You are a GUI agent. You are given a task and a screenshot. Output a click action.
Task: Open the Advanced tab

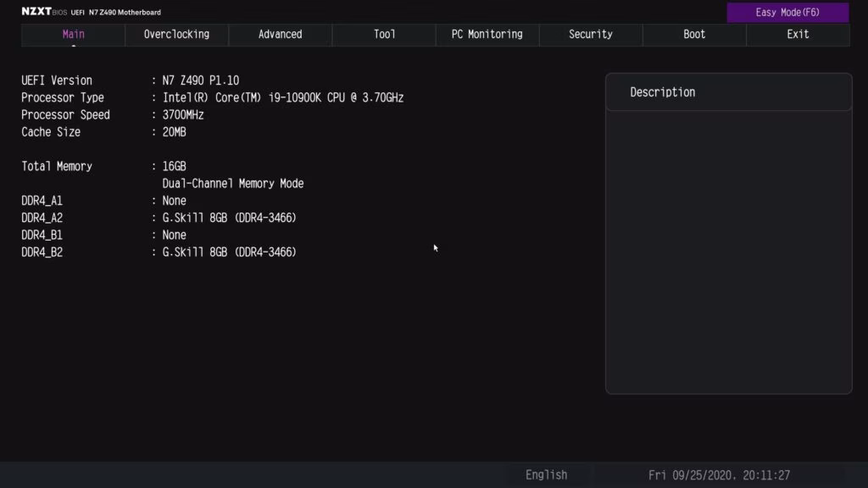pos(280,34)
